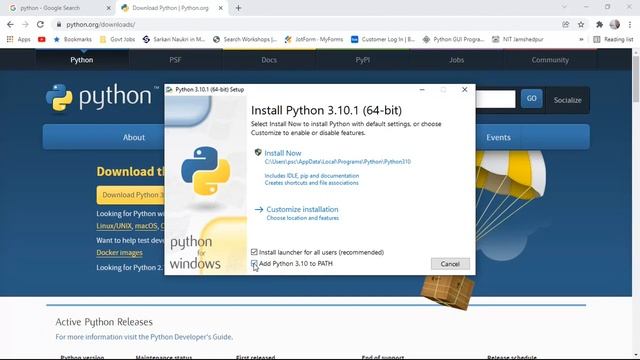Image resolution: width=640 pixels, height=360 pixels.
Task: Close the Download Python tab
Action: [x=220, y=8]
